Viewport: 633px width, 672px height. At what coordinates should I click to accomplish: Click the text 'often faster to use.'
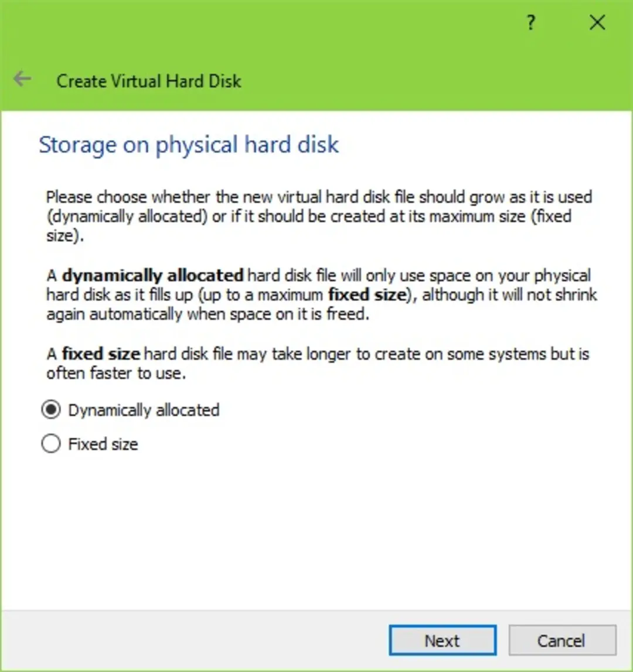click(116, 374)
